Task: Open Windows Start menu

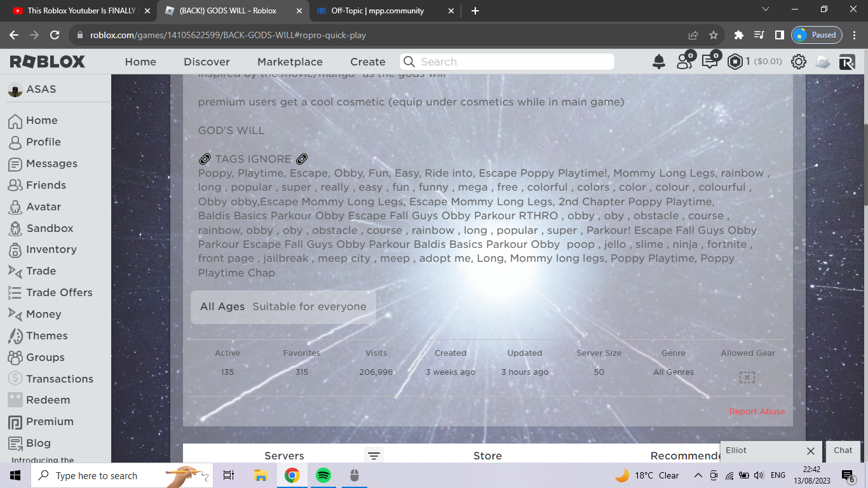Action: (15, 475)
